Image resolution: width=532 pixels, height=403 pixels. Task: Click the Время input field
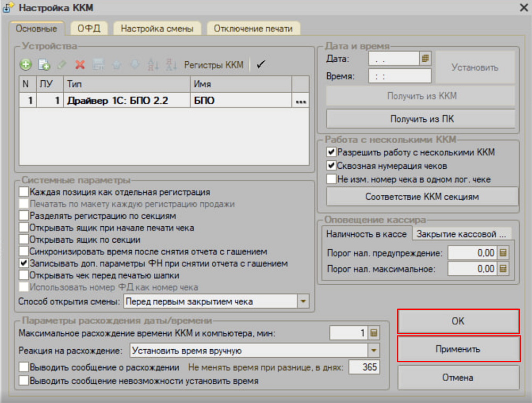point(399,76)
